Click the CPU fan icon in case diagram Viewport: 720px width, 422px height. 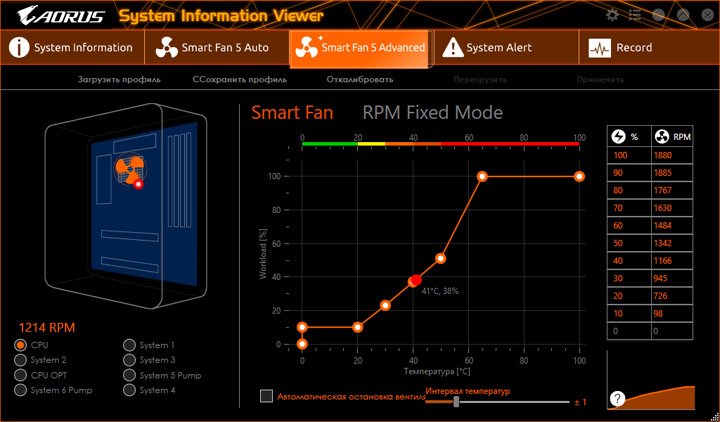(129, 169)
